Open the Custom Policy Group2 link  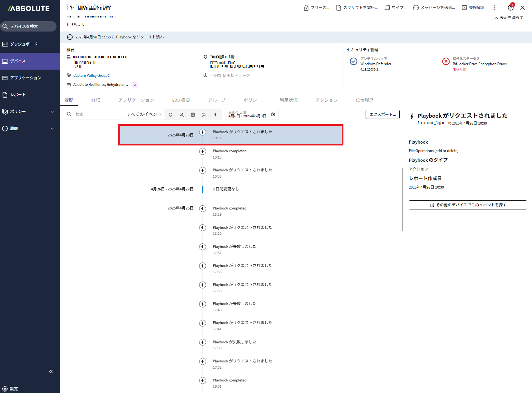click(x=91, y=76)
